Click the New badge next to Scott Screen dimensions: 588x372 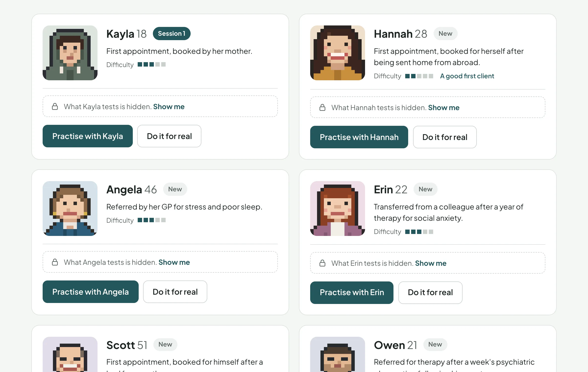click(165, 344)
